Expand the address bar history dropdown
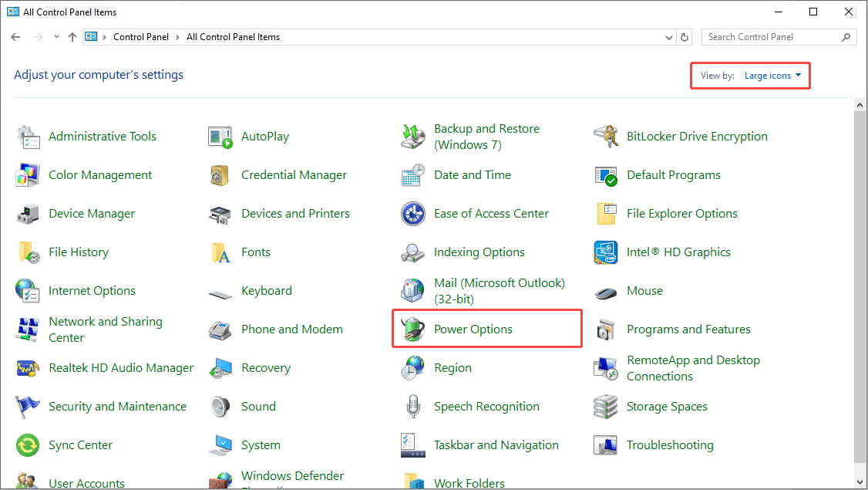The image size is (868, 490). 668,36
